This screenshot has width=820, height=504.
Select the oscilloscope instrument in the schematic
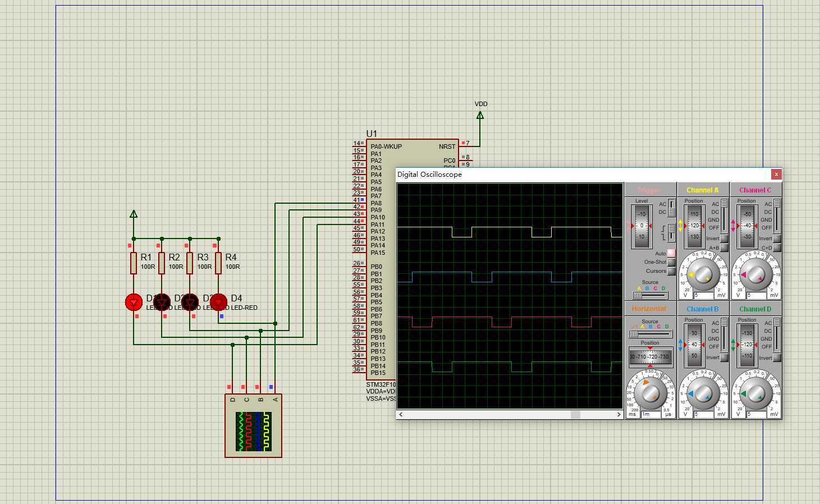[253, 426]
